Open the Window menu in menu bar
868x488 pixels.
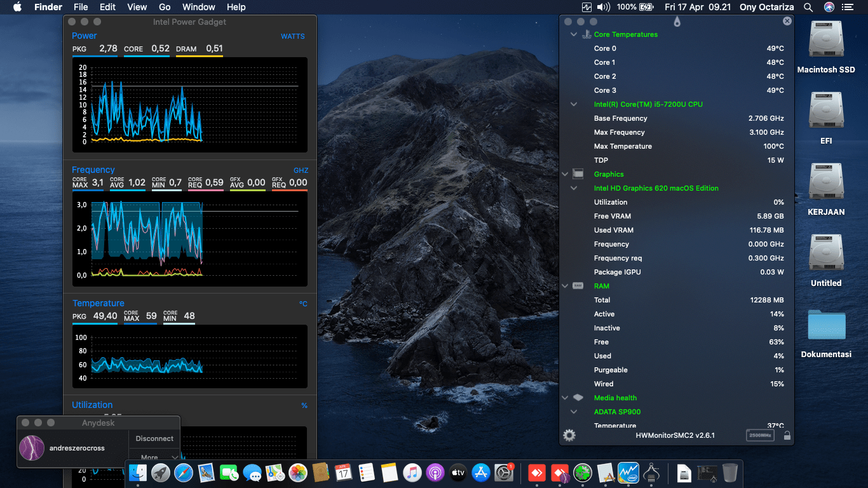click(x=198, y=7)
